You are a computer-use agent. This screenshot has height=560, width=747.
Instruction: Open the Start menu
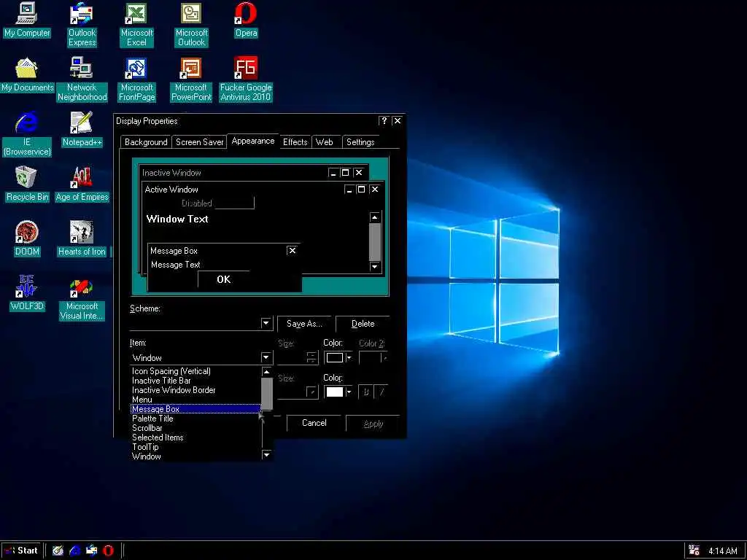click(x=21, y=551)
